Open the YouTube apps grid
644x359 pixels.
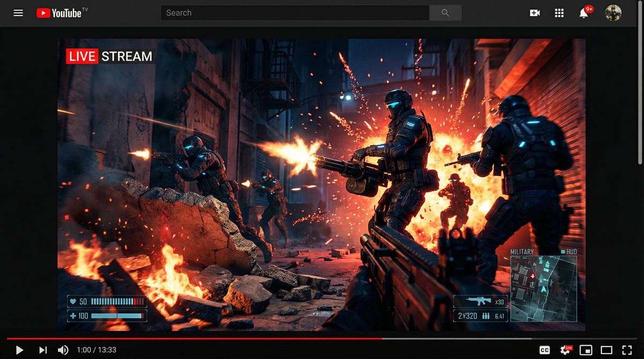[x=559, y=13]
